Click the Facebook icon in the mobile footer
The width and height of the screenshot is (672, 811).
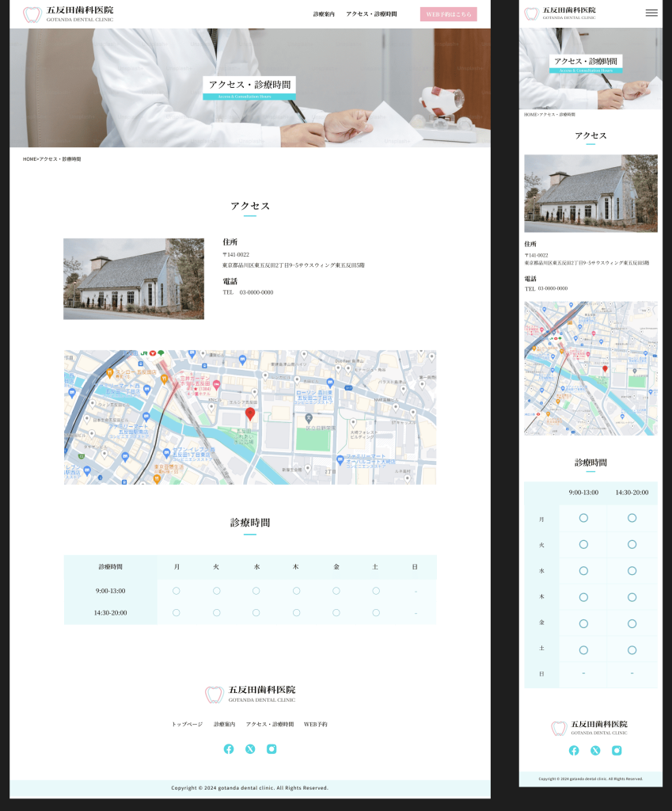(574, 751)
